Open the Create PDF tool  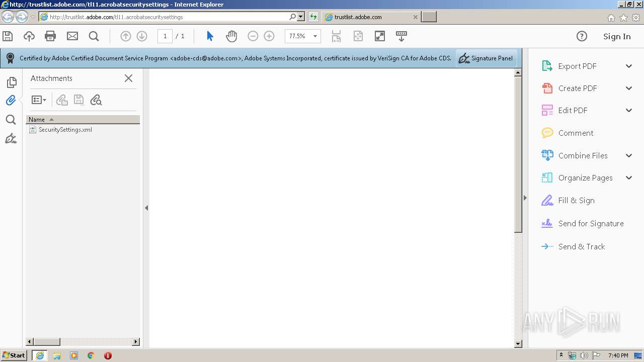tap(578, 88)
